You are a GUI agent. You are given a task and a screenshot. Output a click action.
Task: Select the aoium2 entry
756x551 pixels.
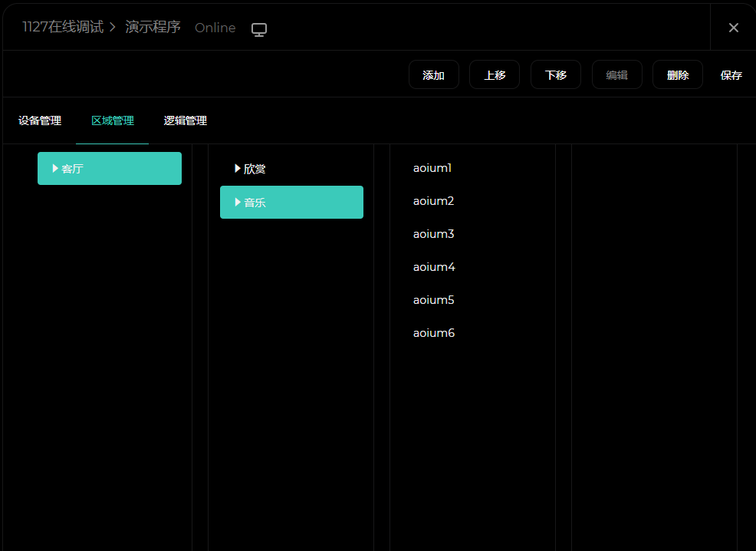point(433,201)
